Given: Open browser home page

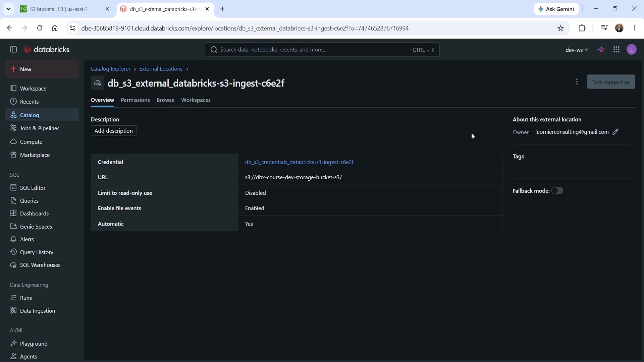Looking at the screenshot, I should point(55,28).
